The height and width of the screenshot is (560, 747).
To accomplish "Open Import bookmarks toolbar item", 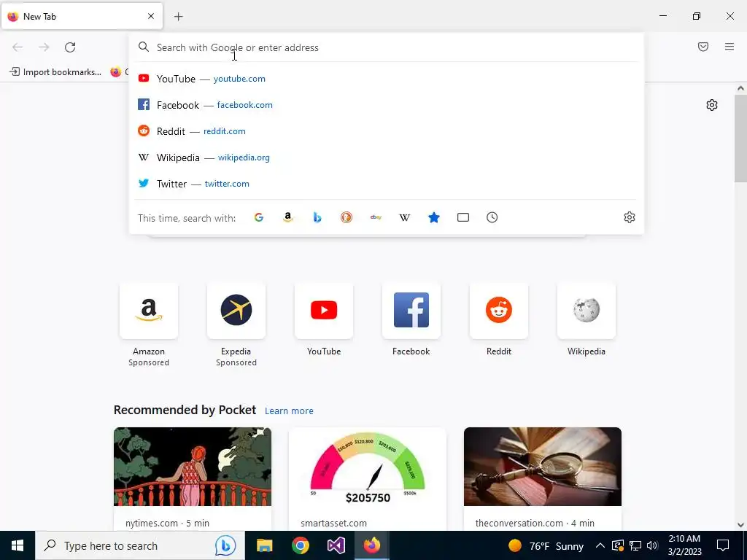I will [x=55, y=72].
